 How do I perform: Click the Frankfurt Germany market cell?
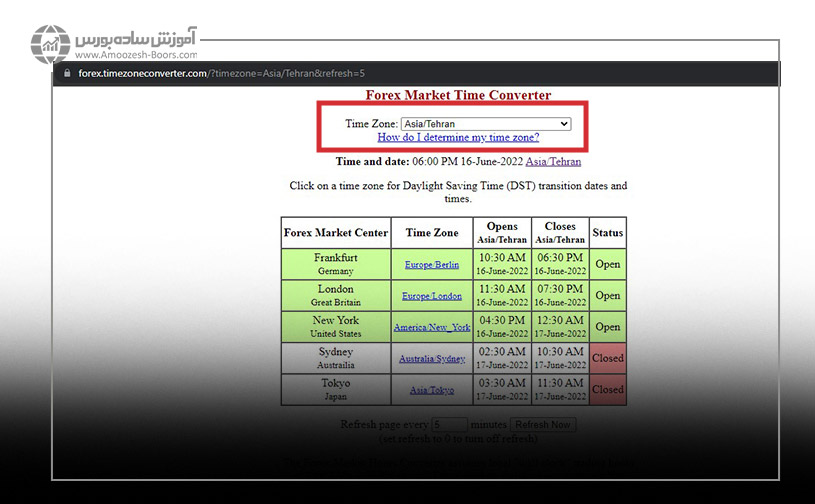pyautogui.click(x=335, y=264)
